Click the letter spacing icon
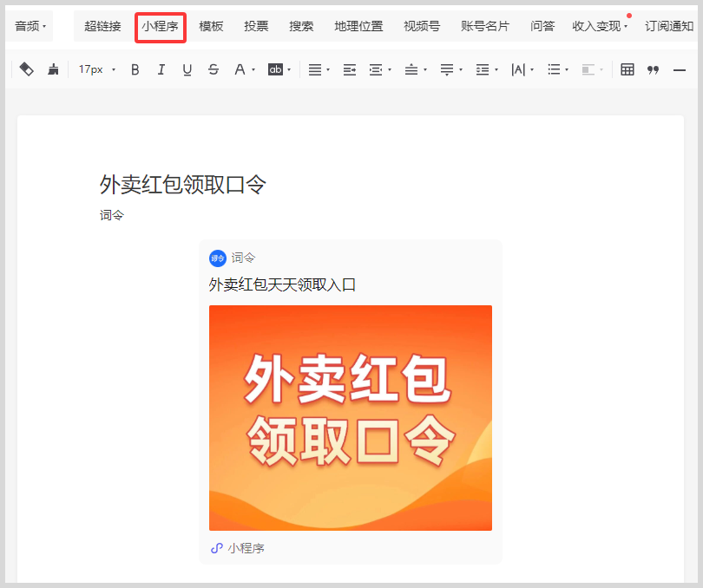703x588 pixels. coord(518,69)
